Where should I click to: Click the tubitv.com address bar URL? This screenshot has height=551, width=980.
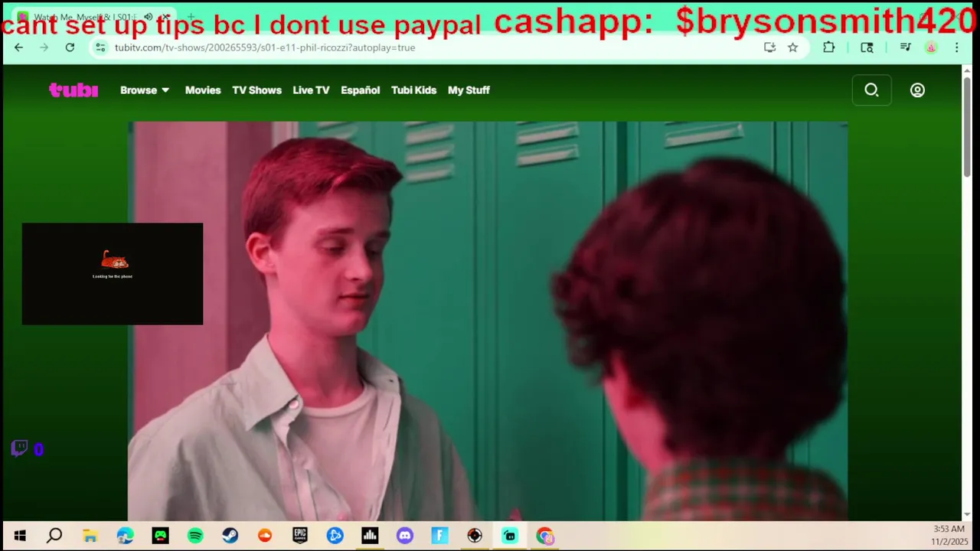[265, 47]
